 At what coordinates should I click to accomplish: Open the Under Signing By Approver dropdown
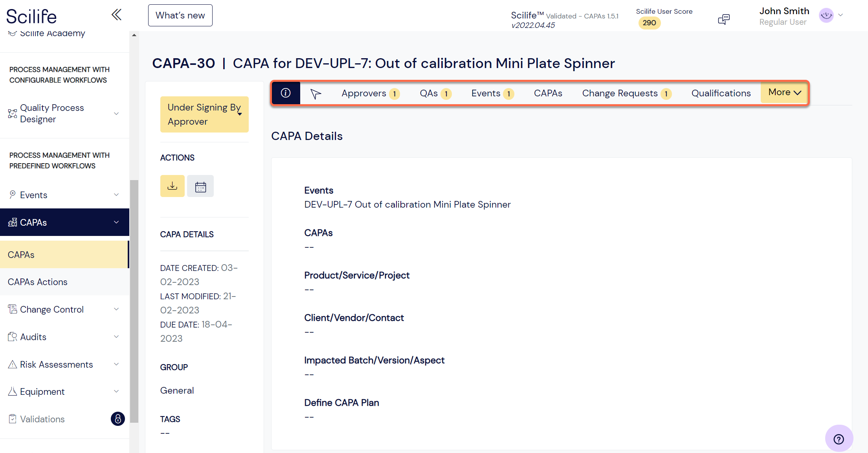click(204, 114)
